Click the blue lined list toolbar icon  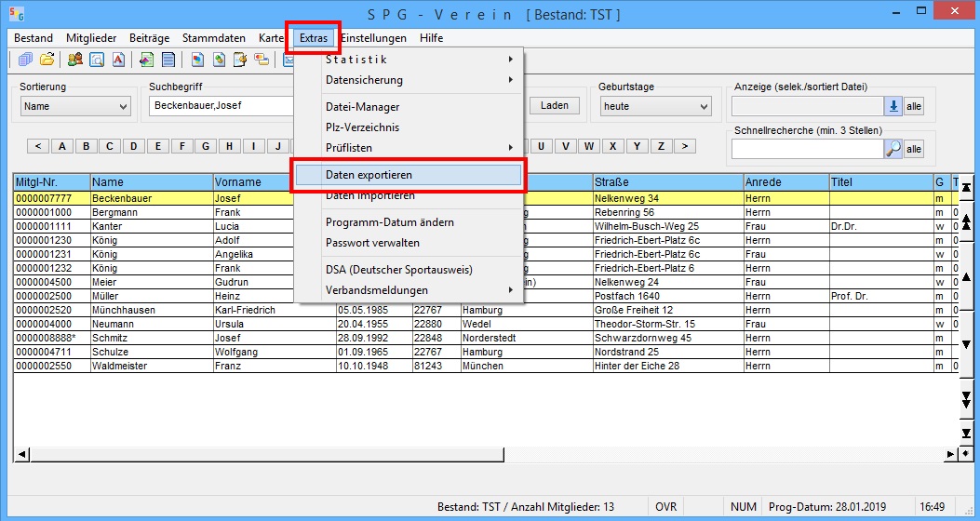168,60
